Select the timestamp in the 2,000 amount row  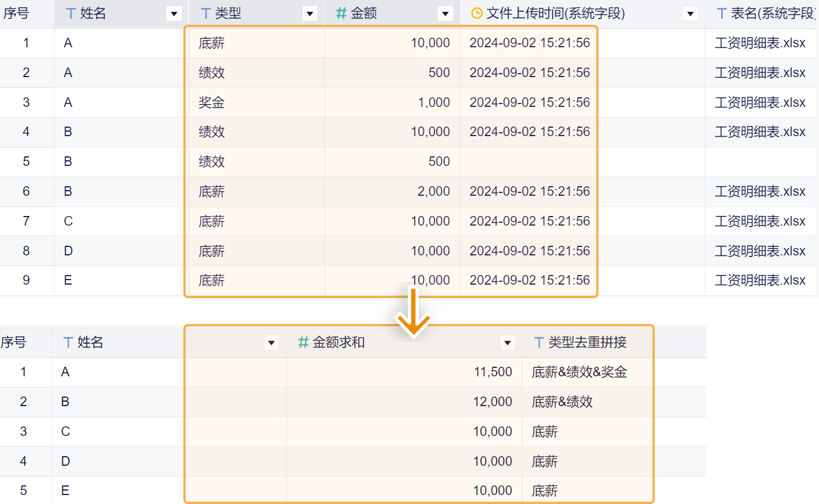coord(530,191)
